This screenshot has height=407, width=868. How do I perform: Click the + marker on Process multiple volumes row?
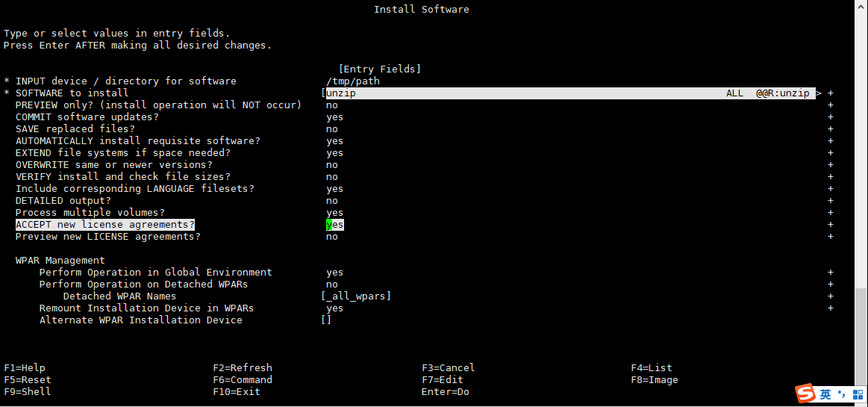[x=831, y=213]
